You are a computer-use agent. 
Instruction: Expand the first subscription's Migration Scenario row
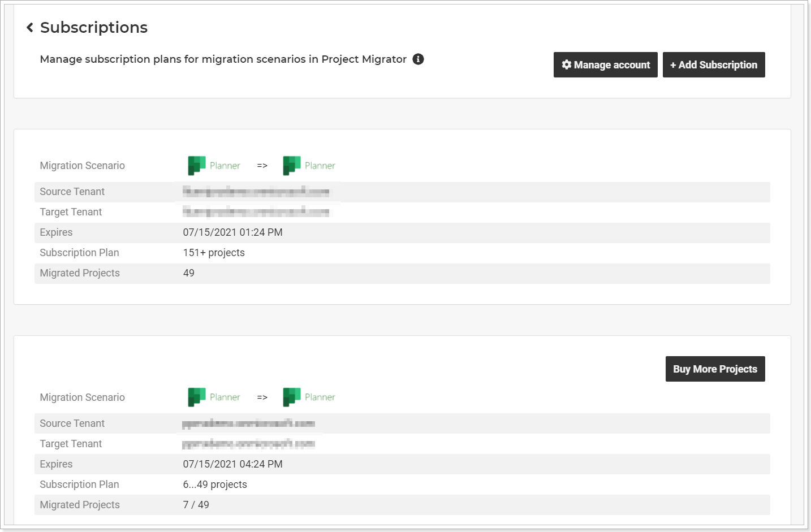click(82, 165)
